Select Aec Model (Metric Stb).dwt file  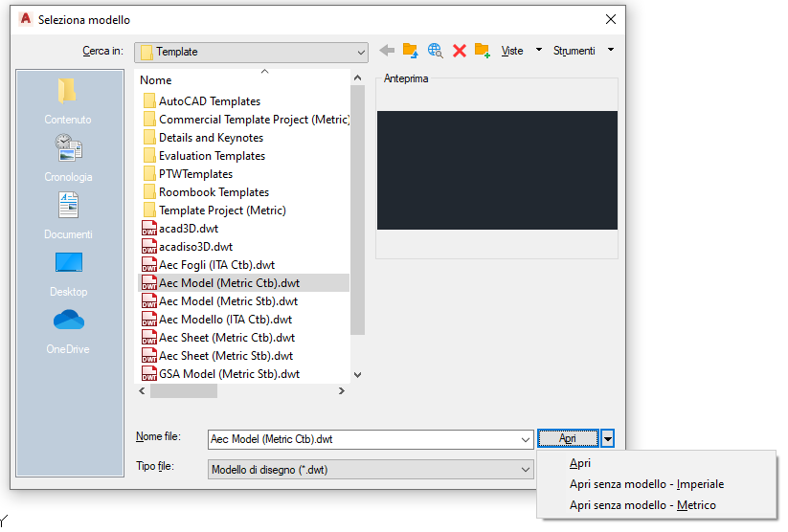(x=219, y=300)
